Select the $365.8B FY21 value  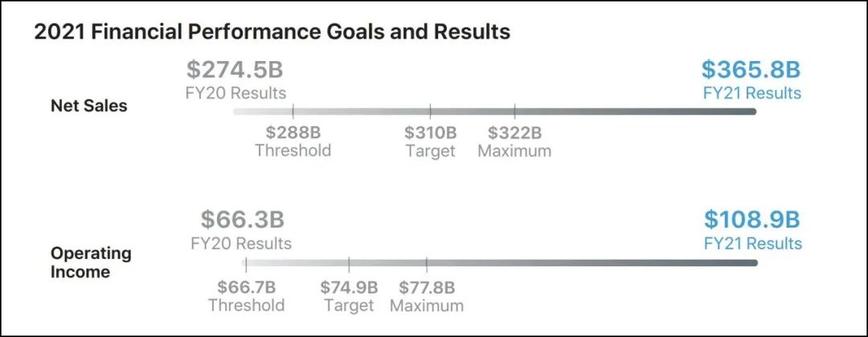[x=751, y=70]
